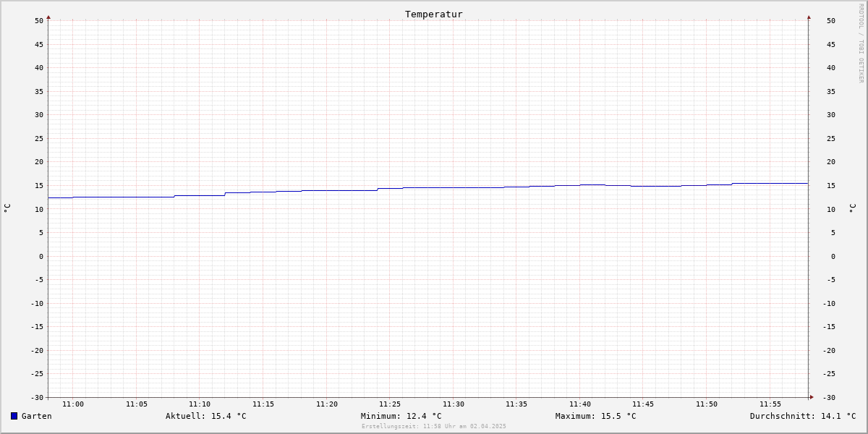This screenshot has height=434, width=868.
Task: Click the °C unit label on right axis
Action: (x=852, y=208)
